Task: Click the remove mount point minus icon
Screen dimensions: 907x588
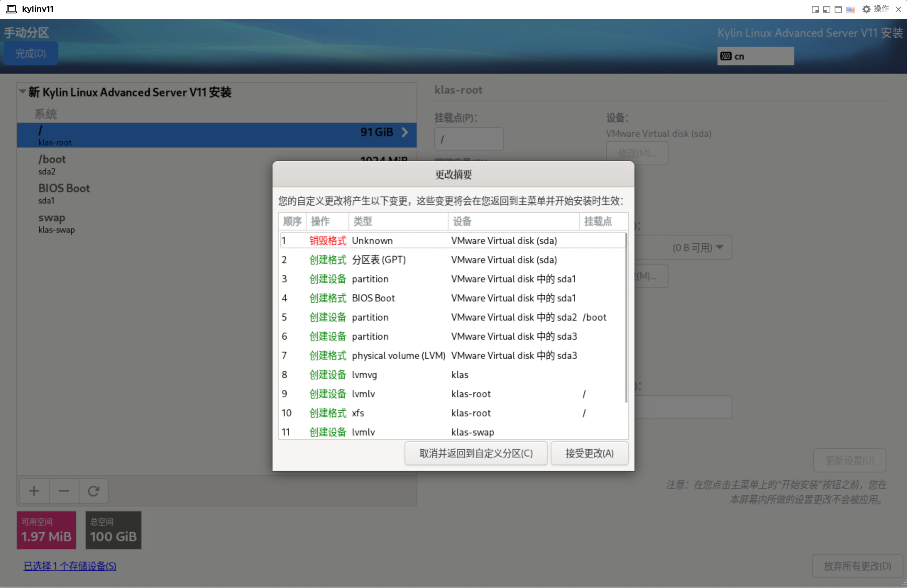Action: tap(64, 491)
